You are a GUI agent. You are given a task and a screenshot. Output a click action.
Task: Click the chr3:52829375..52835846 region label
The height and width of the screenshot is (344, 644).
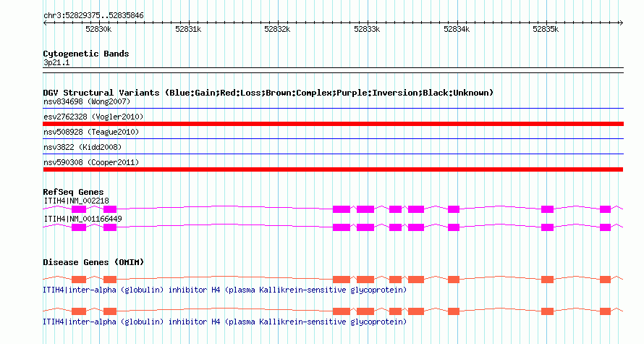tap(93, 15)
